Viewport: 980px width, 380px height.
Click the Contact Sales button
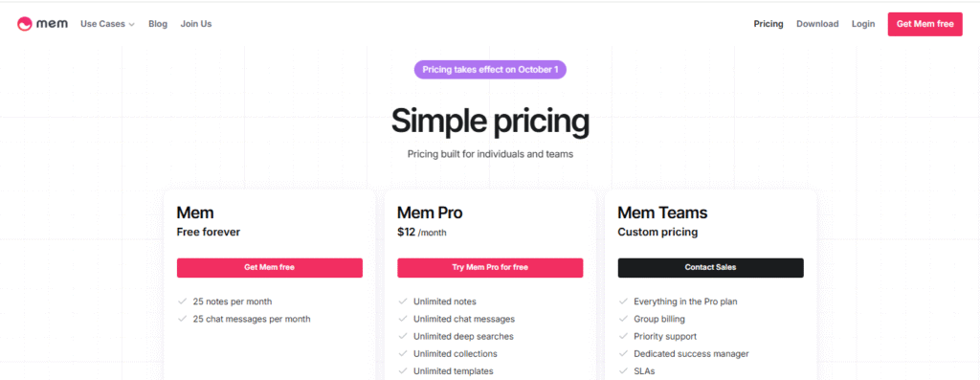[x=711, y=267]
